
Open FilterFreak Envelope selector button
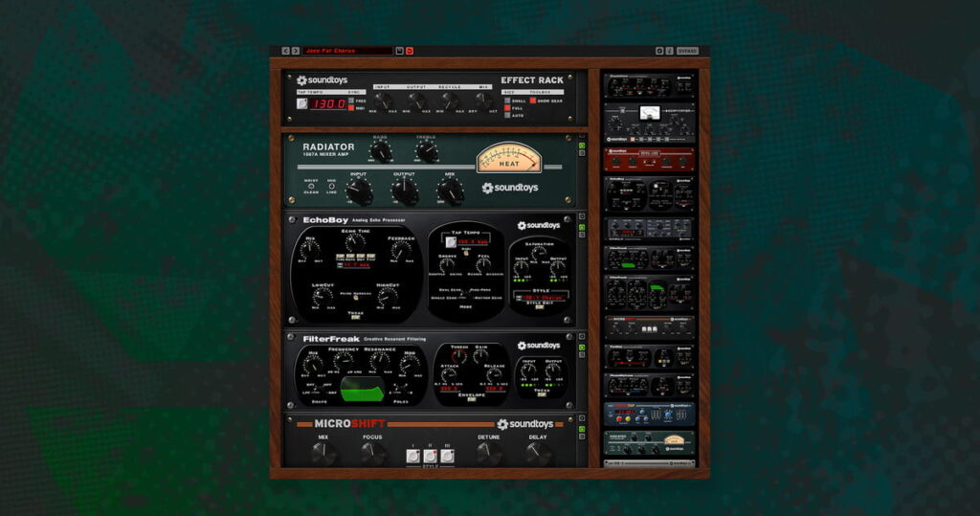coord(472,399)
